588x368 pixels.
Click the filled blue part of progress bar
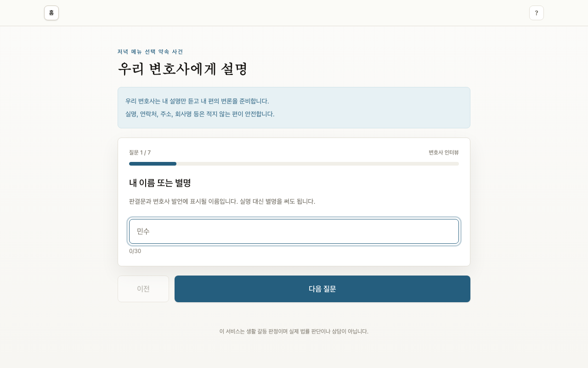coord(153,164)
